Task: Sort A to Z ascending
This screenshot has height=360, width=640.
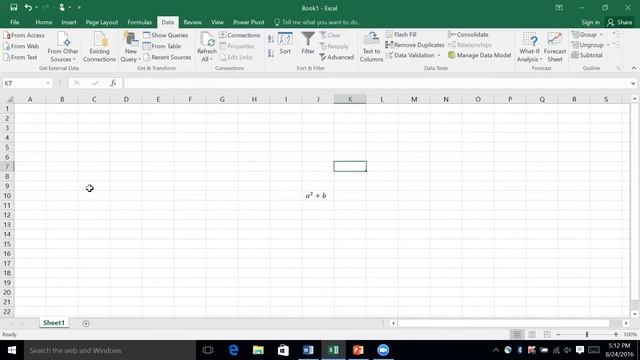Action: 271,39
